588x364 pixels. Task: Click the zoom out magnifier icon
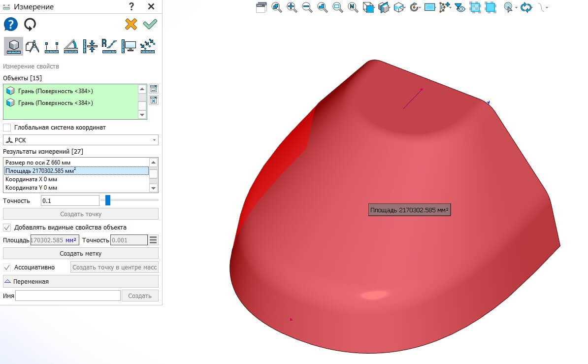(307, 7)
